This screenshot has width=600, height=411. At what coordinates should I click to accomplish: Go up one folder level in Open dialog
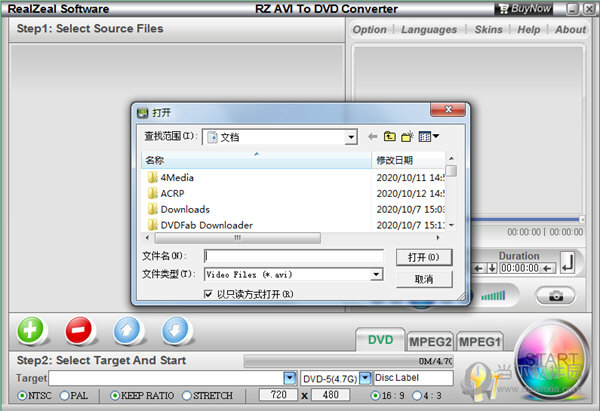[x=390, y=136]
